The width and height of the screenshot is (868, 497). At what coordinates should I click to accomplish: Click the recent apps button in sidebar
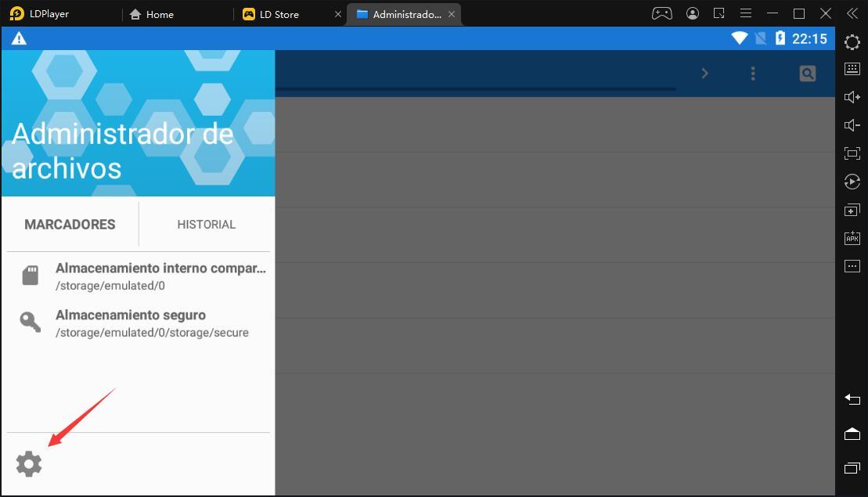tap(852, 468)
